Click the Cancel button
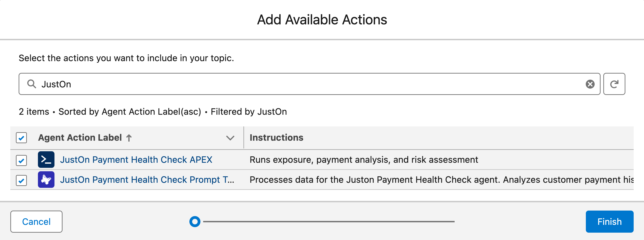Image resolution: width=644 pixels, height=240 pixels. click(x=36, y=222)
